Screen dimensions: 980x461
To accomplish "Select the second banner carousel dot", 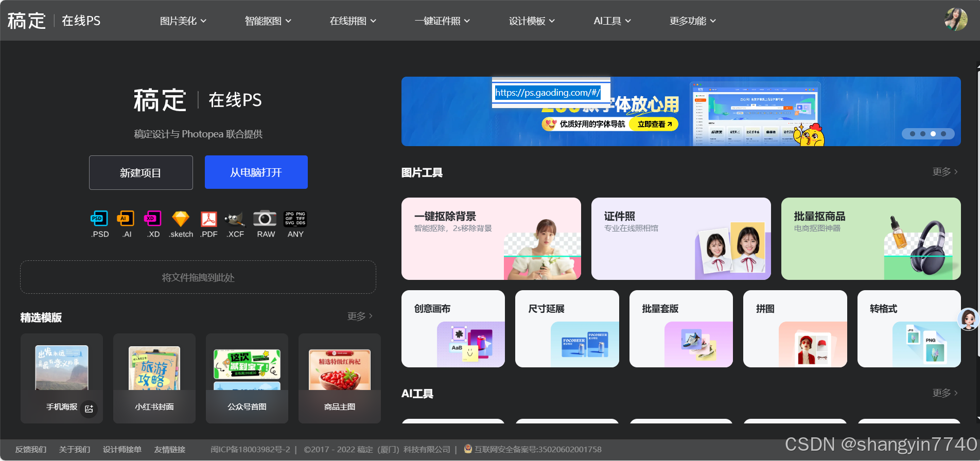I will click(923, 134).
